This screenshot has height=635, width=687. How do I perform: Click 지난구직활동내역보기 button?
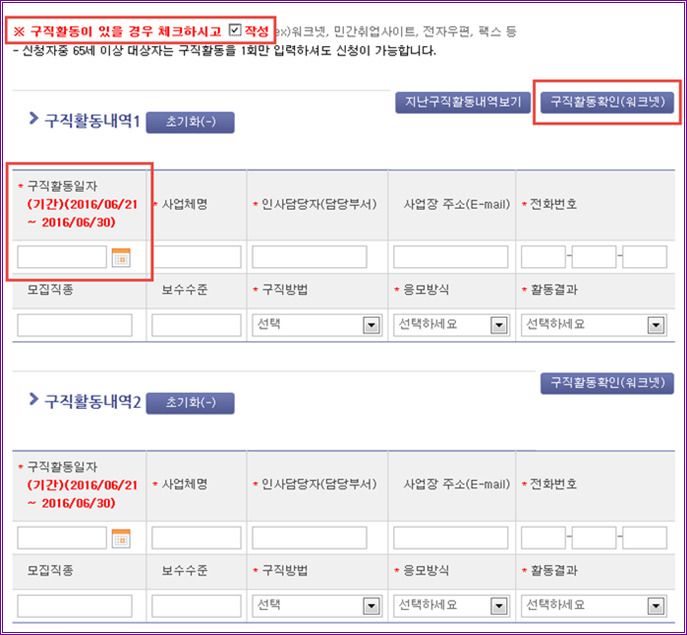coord(463,103)
